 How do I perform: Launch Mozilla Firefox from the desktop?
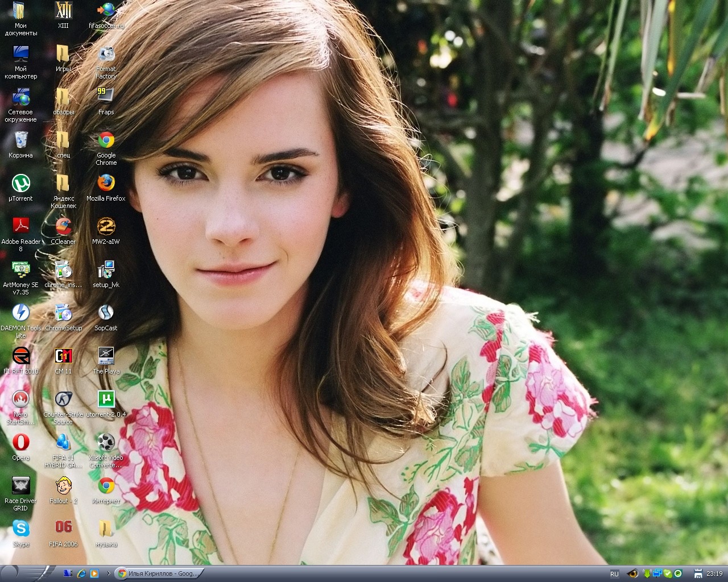coord(106,183)
